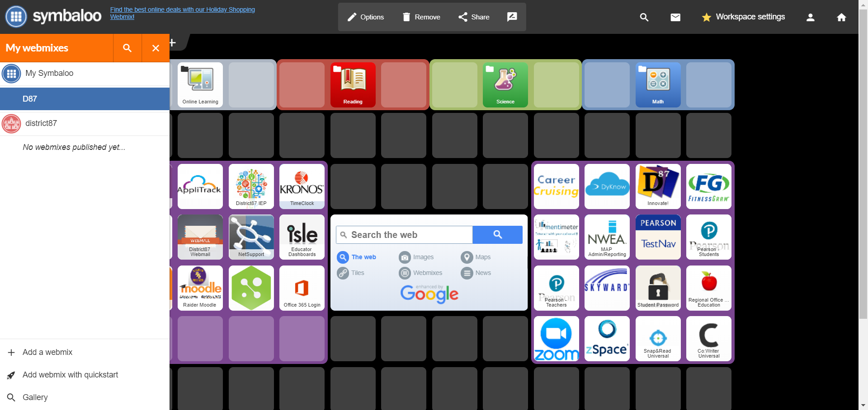Launch the Zoom tile
Screen dimensions: 868x410
[556, 339]
